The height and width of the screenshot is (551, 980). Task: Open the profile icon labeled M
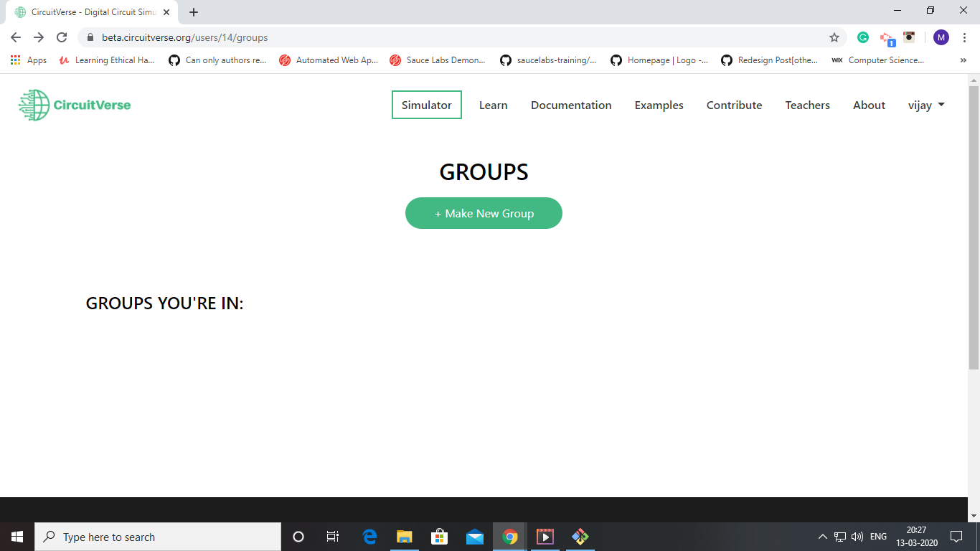tap(941, 37)
